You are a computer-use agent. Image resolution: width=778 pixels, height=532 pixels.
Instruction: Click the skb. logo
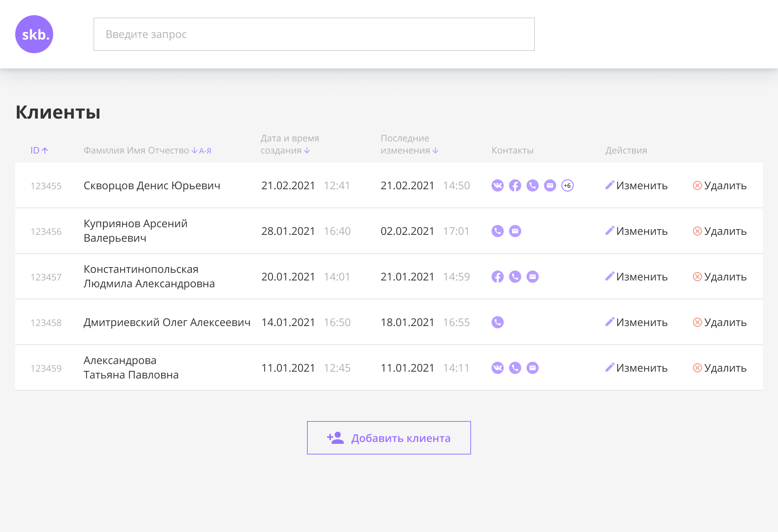tap(34, 34)
